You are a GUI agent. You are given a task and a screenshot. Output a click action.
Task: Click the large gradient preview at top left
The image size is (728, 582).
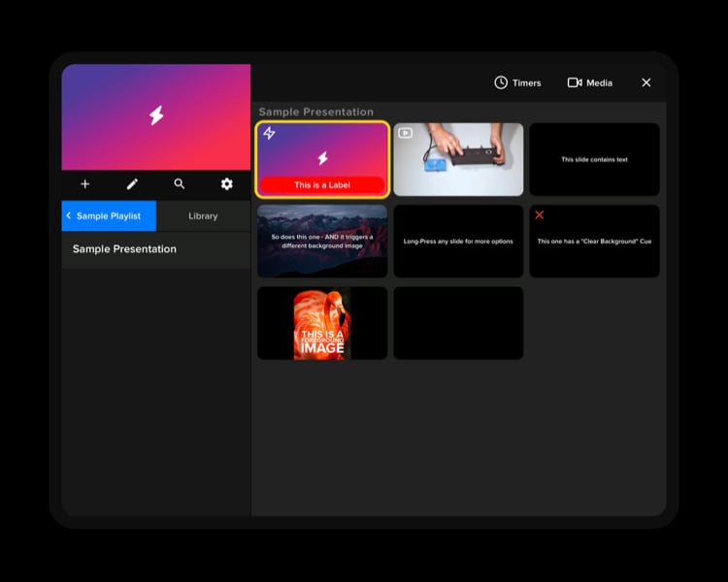point(155,116)
